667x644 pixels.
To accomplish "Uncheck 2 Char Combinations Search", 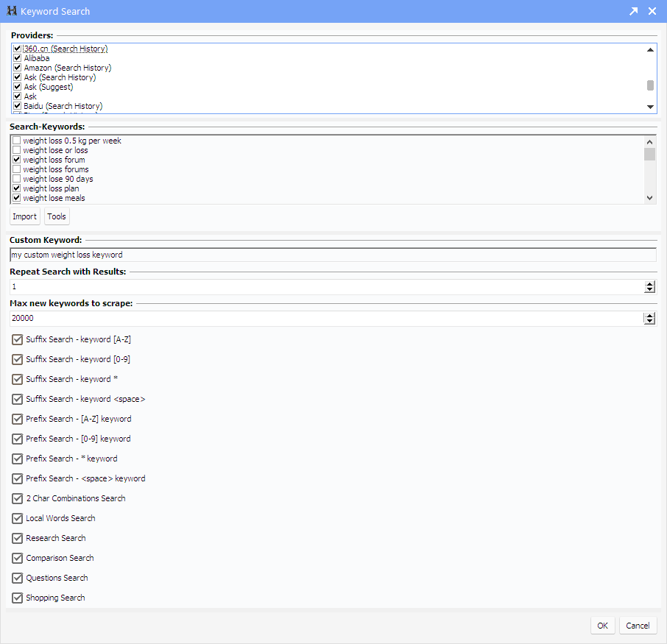I will (x=18, y=499).
